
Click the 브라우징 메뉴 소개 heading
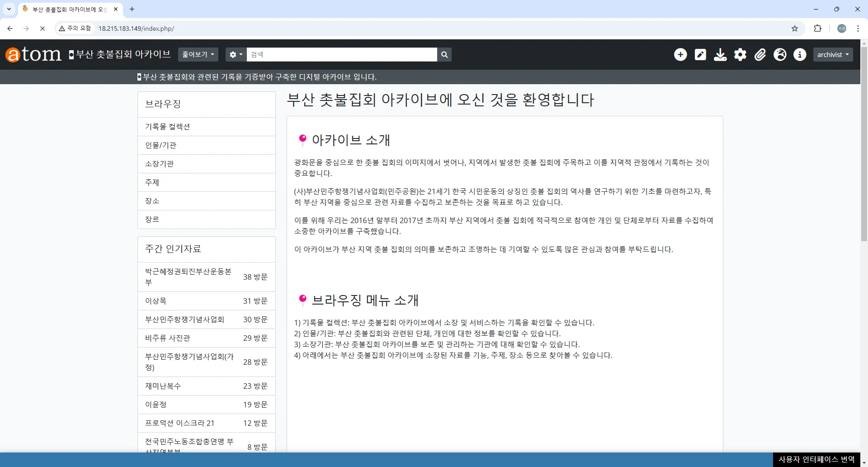pos(365,300)
